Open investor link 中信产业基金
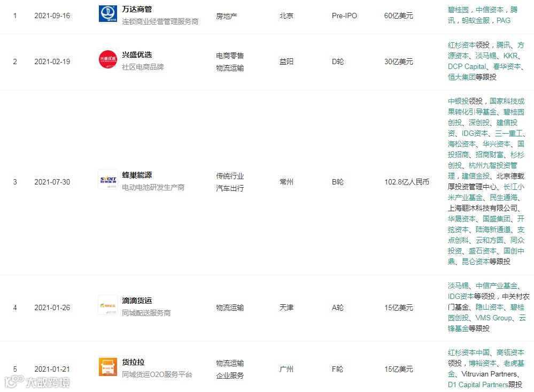 point(497,286)
